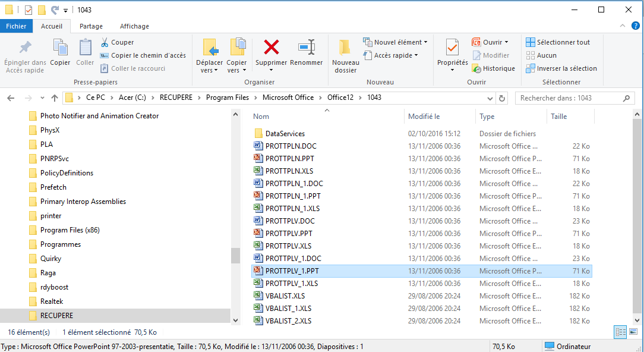Image resolution: width=644 pixels, height=352 pixels.
Task: Switch to details view in status corner
Action: pyautogui.click(x=620, y=332)
